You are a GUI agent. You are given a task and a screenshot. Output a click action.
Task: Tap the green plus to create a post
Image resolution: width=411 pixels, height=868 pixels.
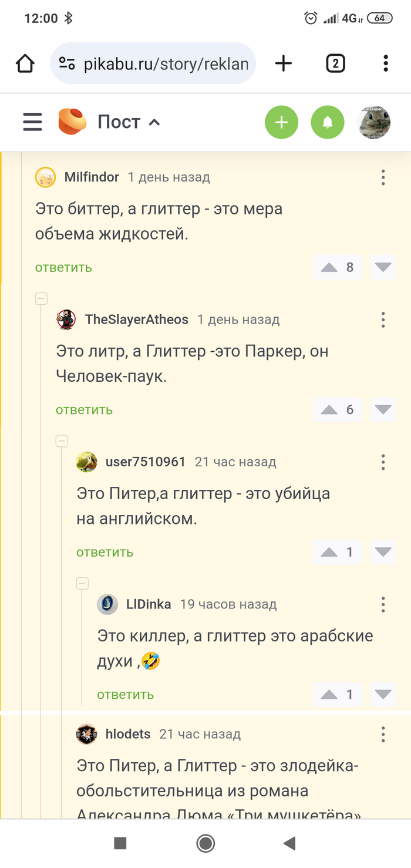[x=282, y=122]
